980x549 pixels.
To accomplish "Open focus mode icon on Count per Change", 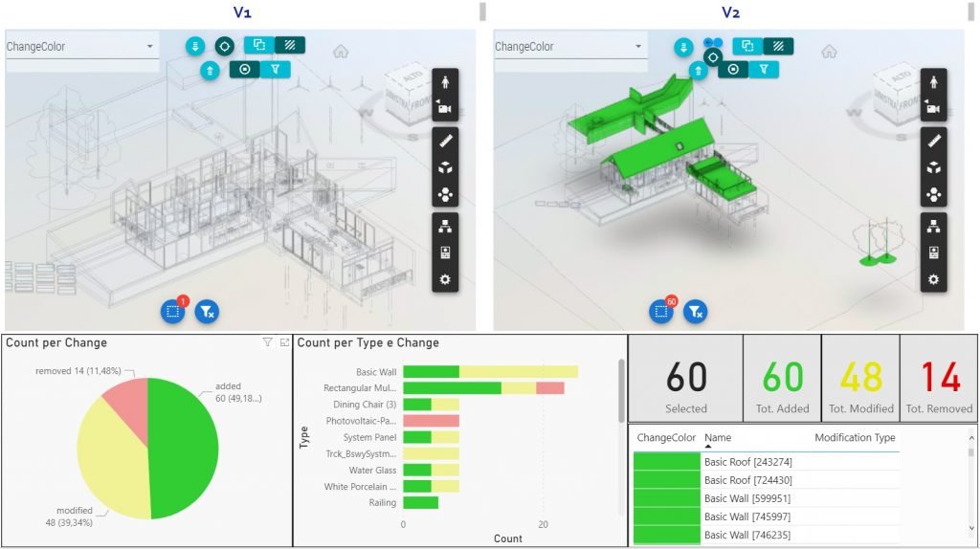I will click(x=284, y=342).
